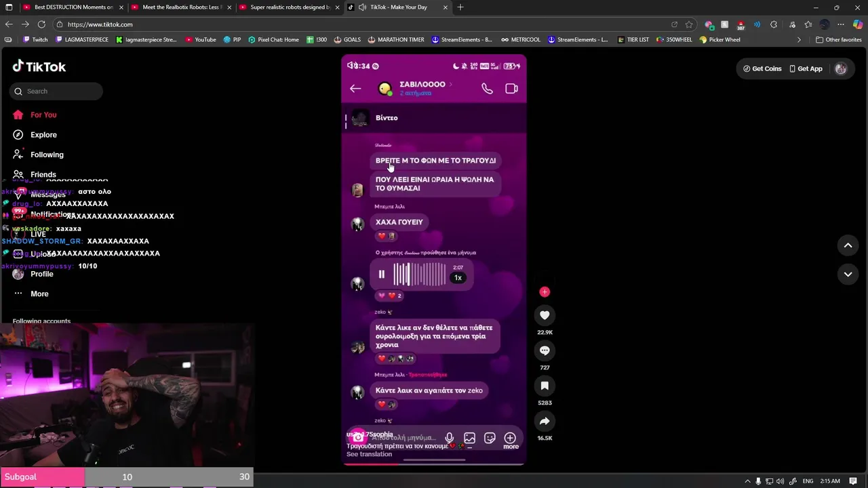The height and width of the screenshot is (488, 868).
Task: Open the Other favorites folder
Action: point(839,40)
